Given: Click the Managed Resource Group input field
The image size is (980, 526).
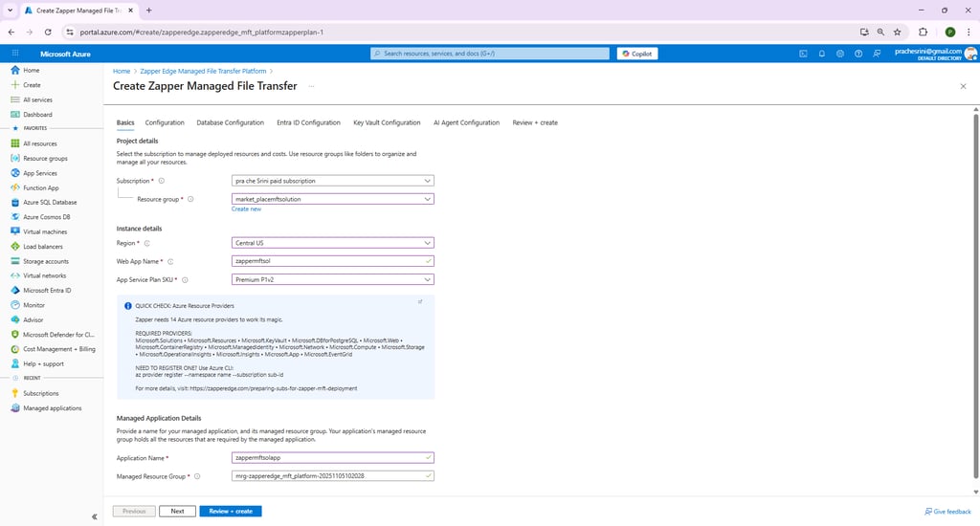Looking at the screenshot, I should coord(332,476).
